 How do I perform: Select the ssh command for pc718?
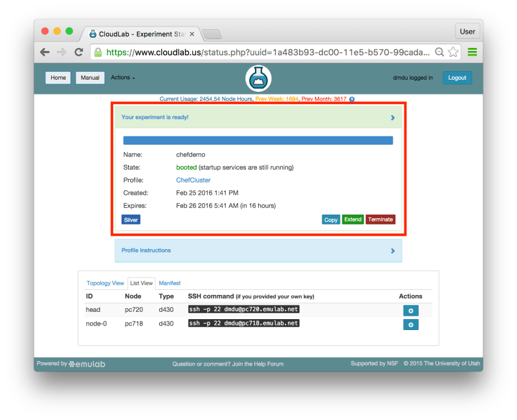click(x=244, y=323)
